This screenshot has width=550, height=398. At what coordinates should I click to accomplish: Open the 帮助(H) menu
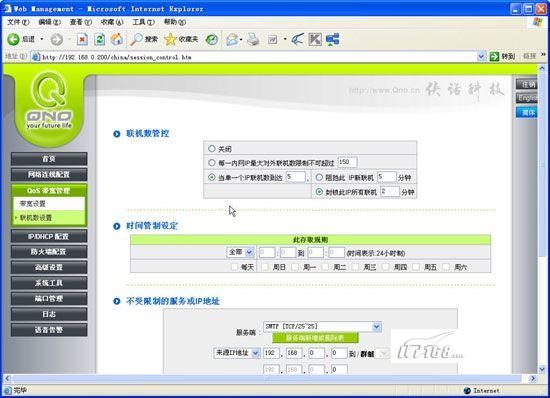pos(175,22)
